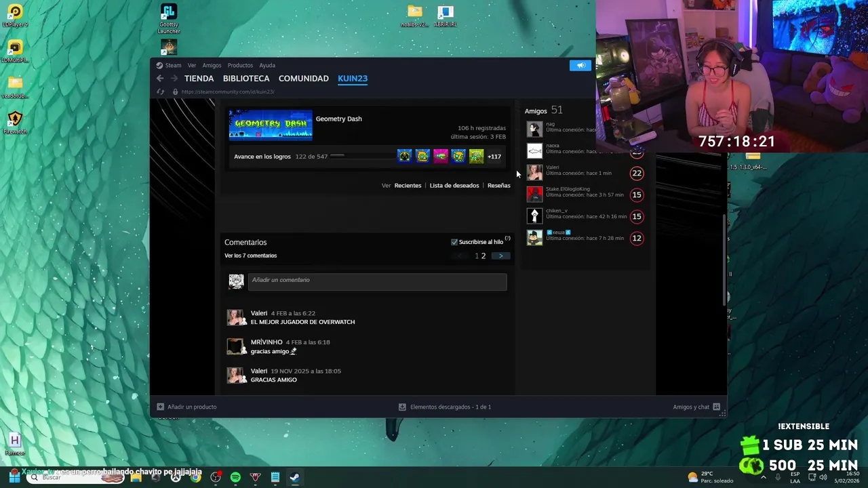
Task: Open Elementos descargados downloads status
Action: (445, 407)
